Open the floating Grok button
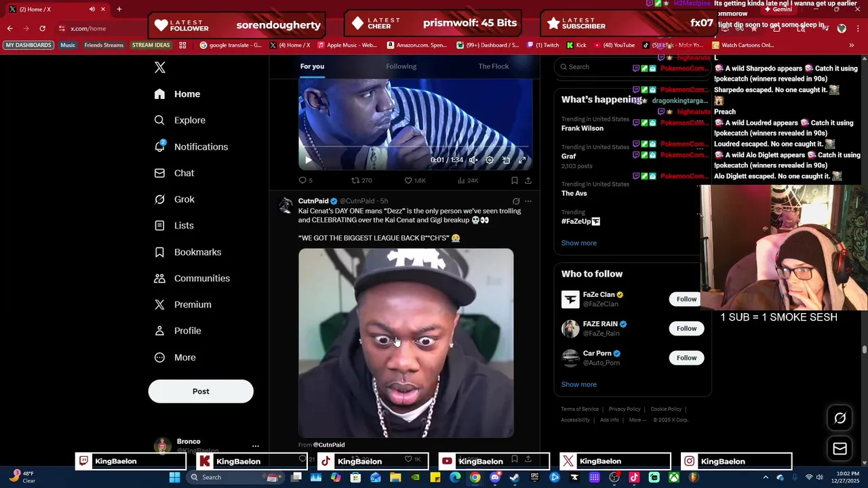This screenshot has width=868, height=488. click(x=840, y=418)
